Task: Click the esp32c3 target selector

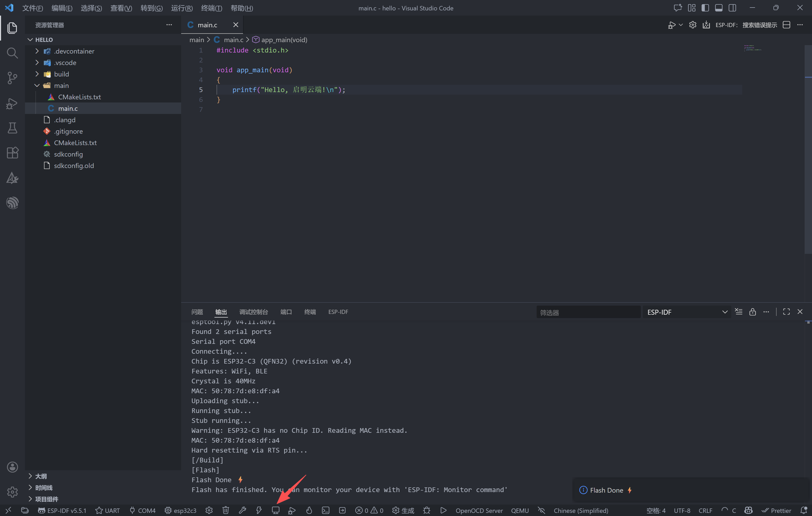Action: (180, 510)
